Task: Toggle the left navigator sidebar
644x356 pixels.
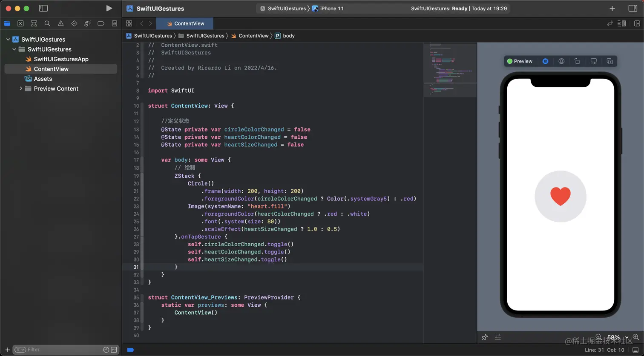Action: pyautogui.click(x=43, y=8)
